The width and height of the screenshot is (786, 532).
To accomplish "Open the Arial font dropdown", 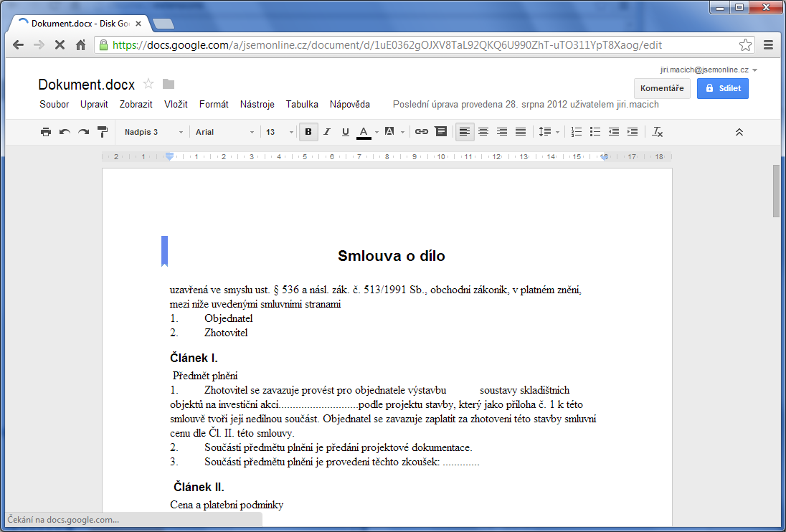I will 224,132.
